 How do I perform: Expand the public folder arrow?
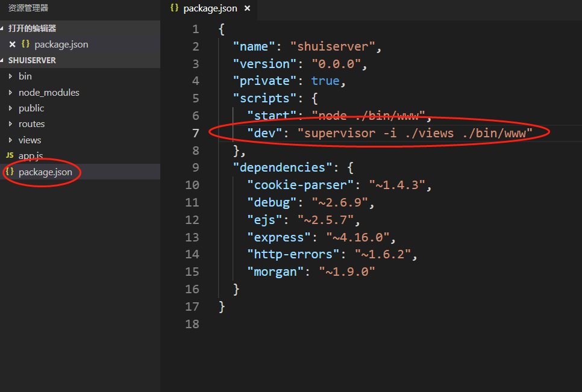click(x=10, y=108)
